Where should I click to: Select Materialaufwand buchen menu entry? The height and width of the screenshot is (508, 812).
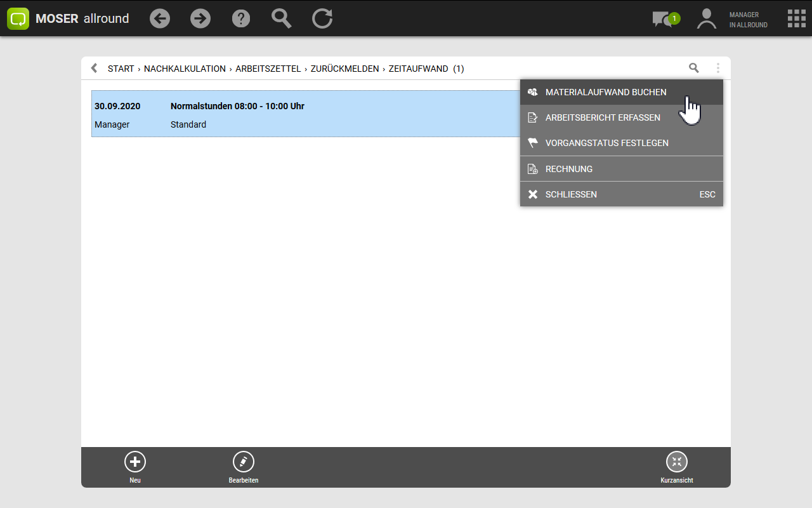(606, 92)
